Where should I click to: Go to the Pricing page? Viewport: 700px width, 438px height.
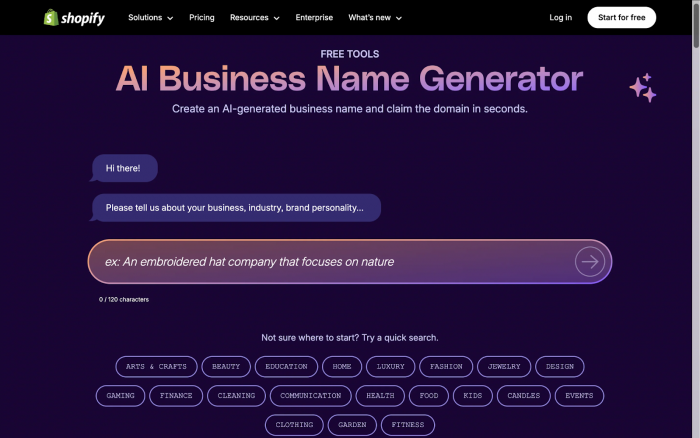[202, 17]
